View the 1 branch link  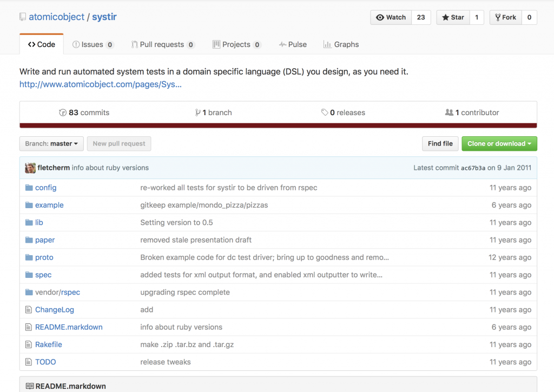point(213,112)
